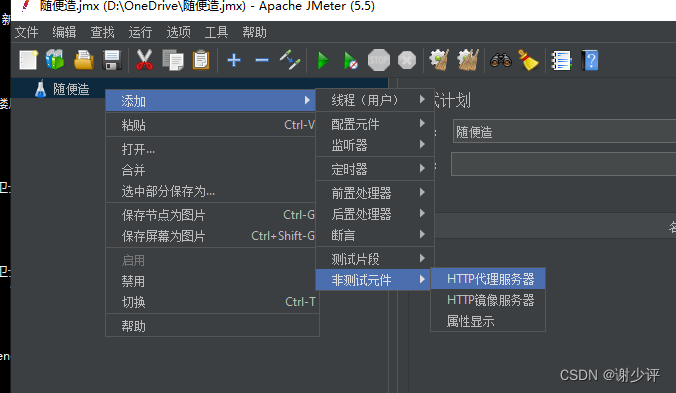Select 添加 in the context menu
The width and height of the screenshot is (676, 393).
[x=211, y=101]
